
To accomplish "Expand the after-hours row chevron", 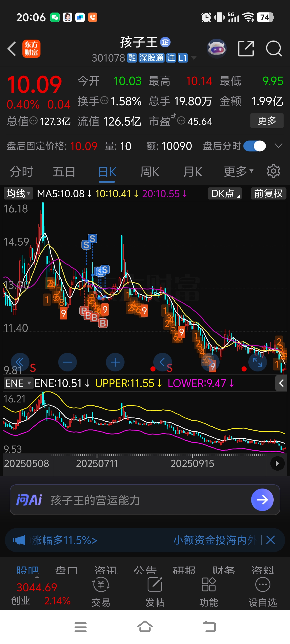I will [x=278, y=146].
